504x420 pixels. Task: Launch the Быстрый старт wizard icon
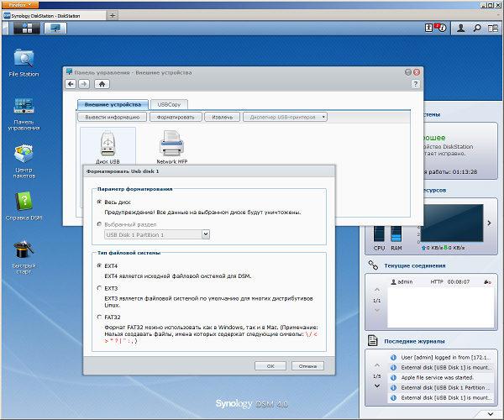tap(24, 257)
